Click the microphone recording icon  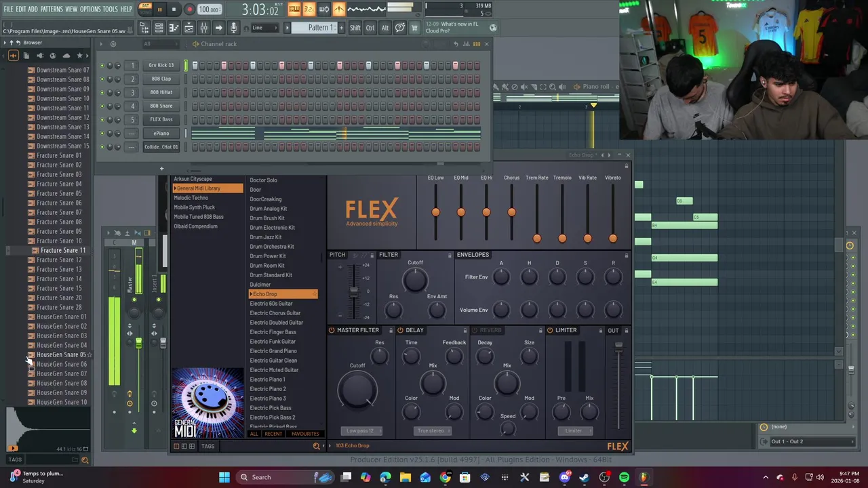click(x=234, y=28)
